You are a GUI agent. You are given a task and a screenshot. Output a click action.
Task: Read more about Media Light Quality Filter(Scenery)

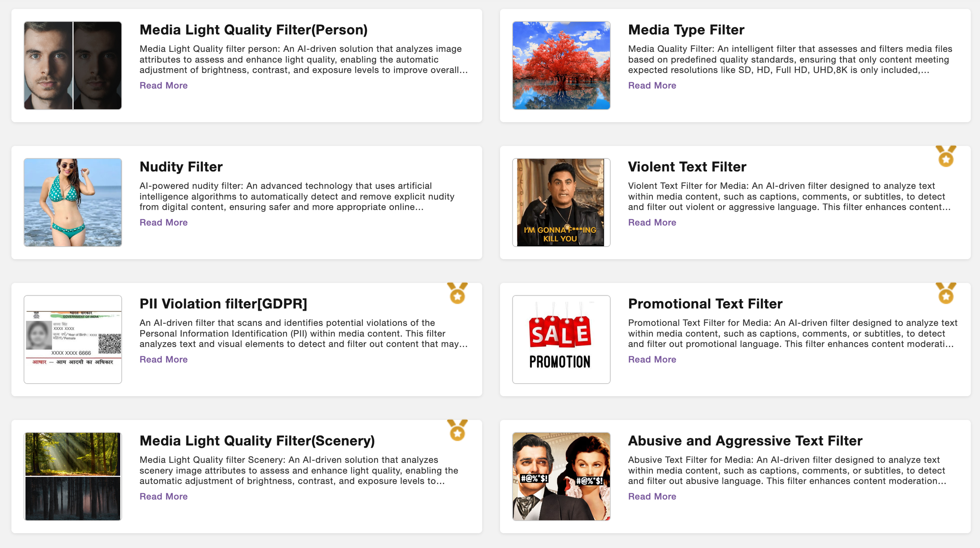click(x=164, y=496)
